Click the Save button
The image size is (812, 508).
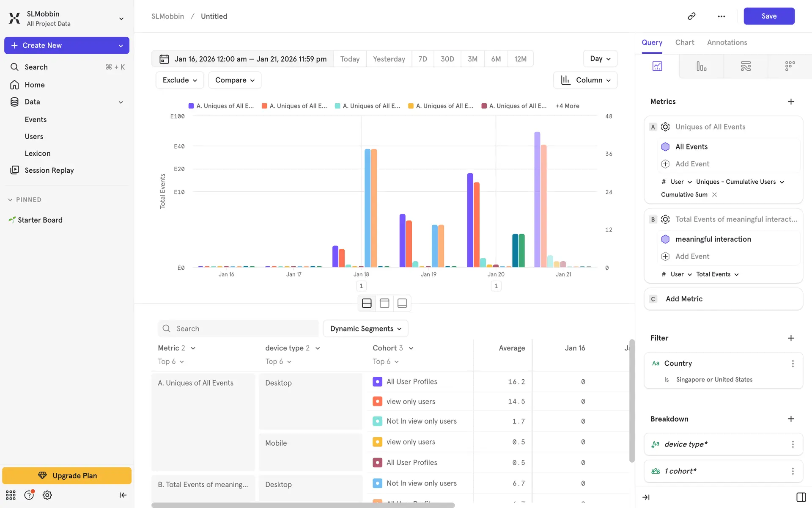[x=768, y=16]
